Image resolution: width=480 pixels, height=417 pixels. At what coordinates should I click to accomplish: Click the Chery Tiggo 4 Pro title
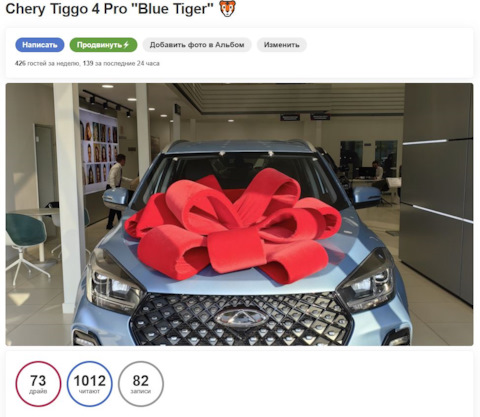109,9
